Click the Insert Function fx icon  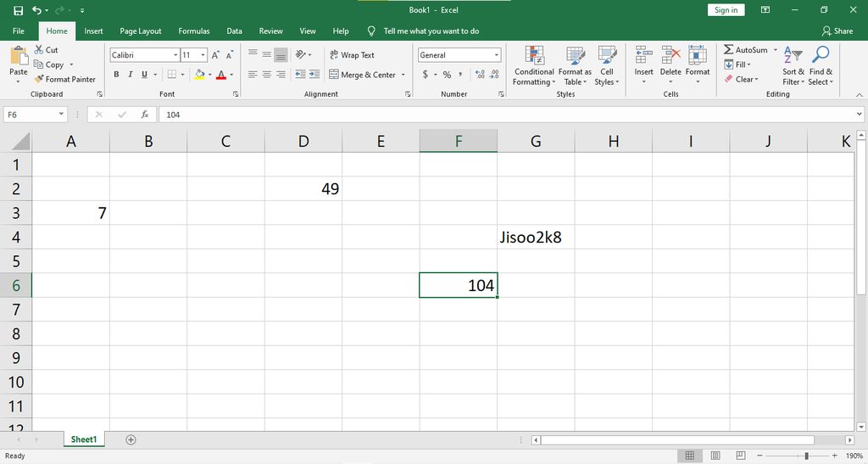click(145, 115)
